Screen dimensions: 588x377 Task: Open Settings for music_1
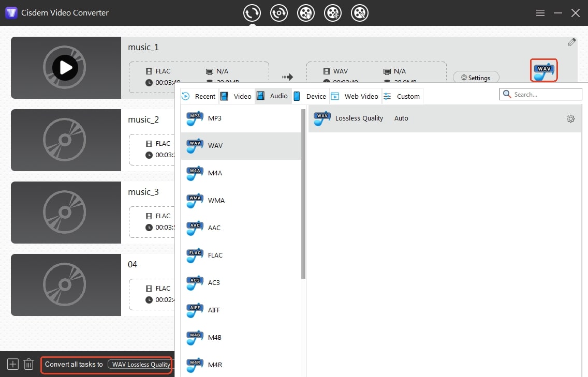pos(476,78)
